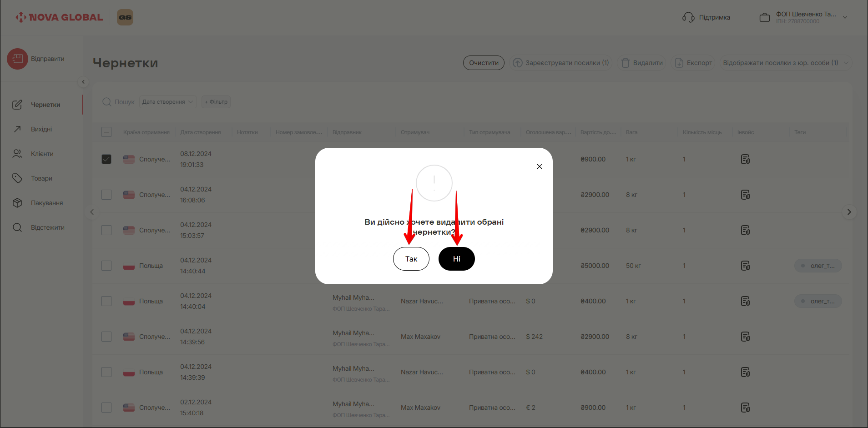Open invoice icon in ₴5000.00 row
This screenshot has width=868, height=428.
point(745,266)
